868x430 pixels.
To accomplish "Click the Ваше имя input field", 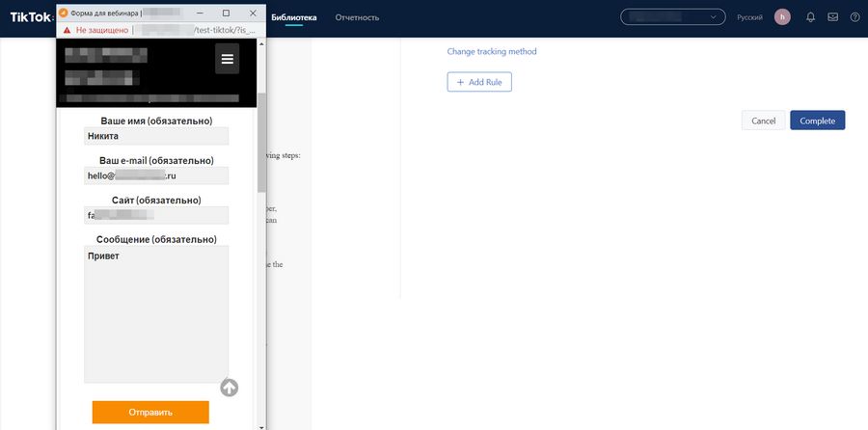I will 156,136.
